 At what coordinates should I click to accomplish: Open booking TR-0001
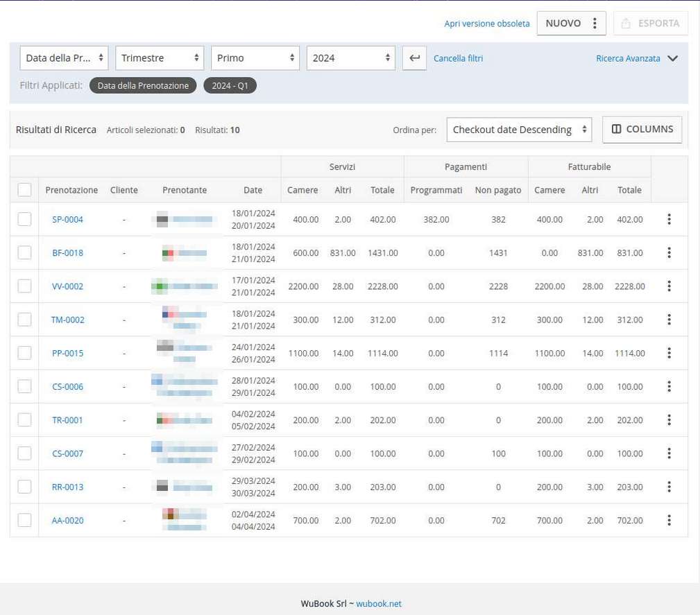(67, 420)
